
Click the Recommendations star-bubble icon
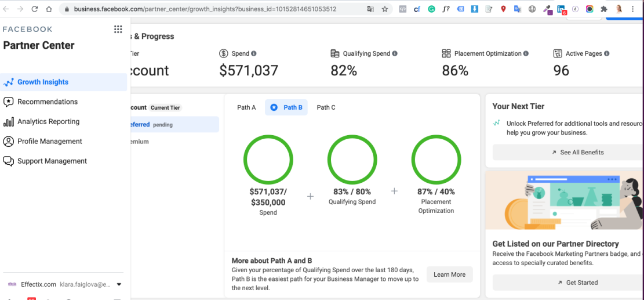9,102
